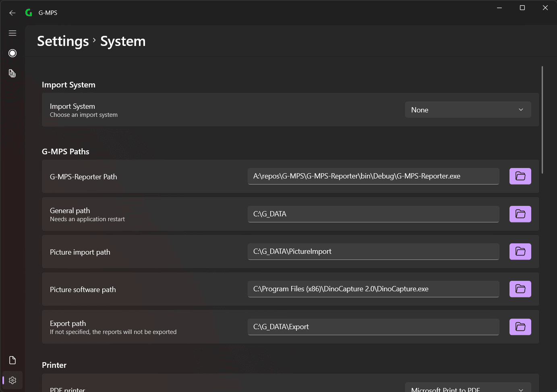Browse folder for G-MPS-Reporter Path
The image size is (557, 392).
520,176
